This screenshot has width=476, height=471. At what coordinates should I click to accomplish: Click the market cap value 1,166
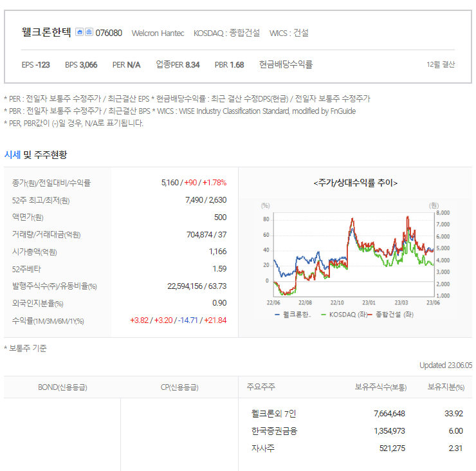coord(217,251)
